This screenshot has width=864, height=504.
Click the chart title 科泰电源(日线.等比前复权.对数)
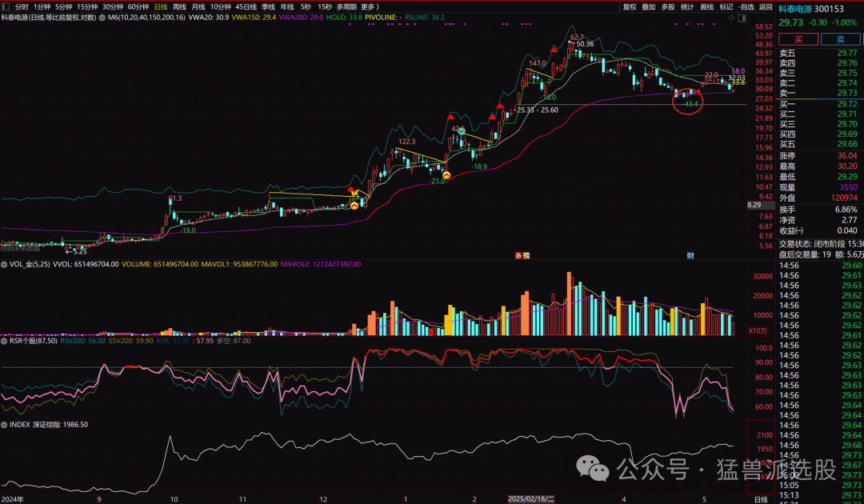(x=49, y=18)
